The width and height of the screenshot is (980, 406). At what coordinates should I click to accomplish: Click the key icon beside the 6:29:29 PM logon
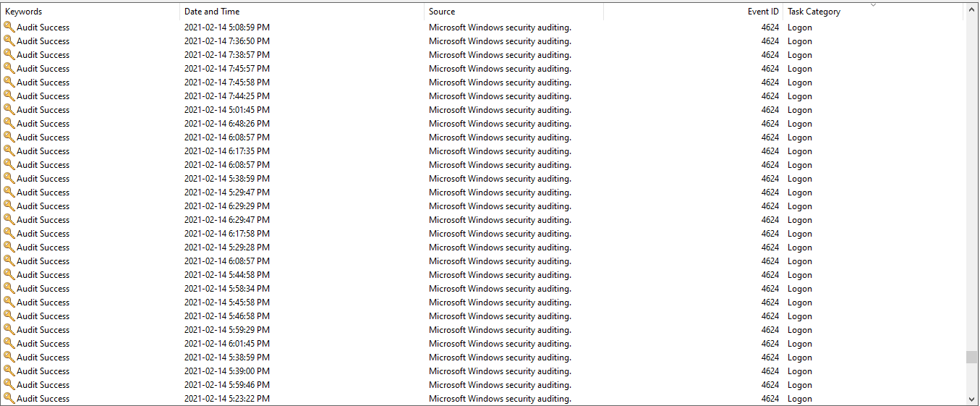click(x=9, y=206)
